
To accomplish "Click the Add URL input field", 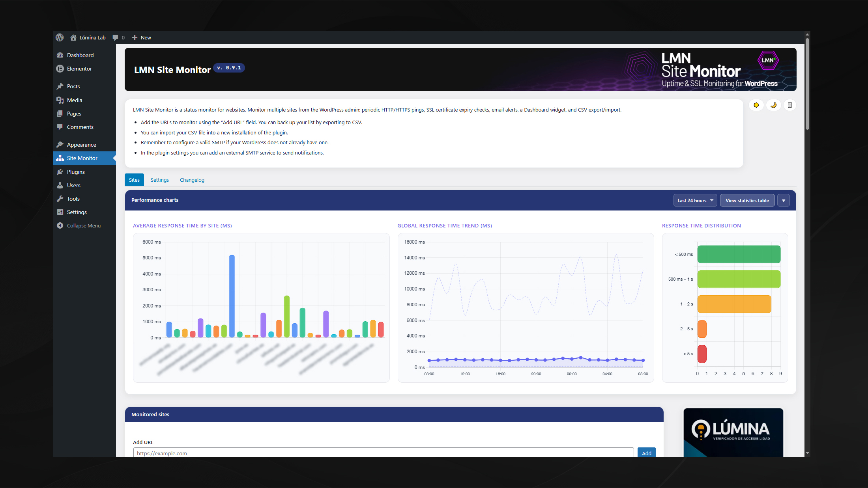I will point(383,453).
